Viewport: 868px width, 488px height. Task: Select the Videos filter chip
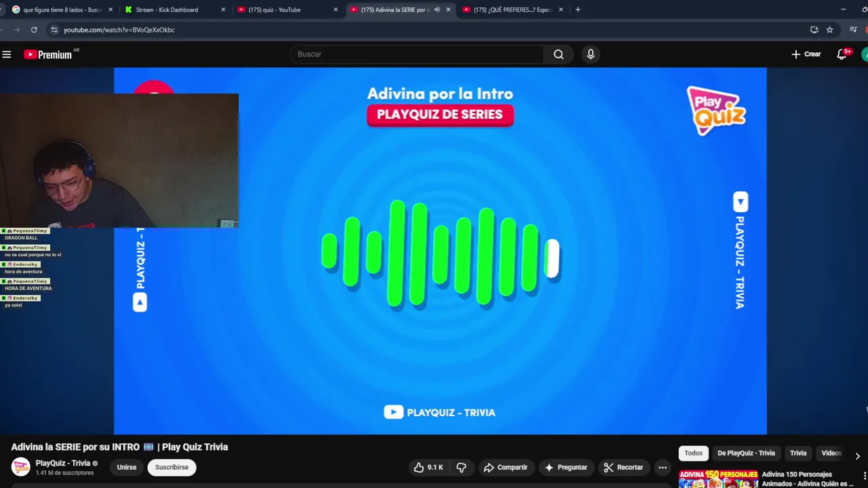point(831,453)
